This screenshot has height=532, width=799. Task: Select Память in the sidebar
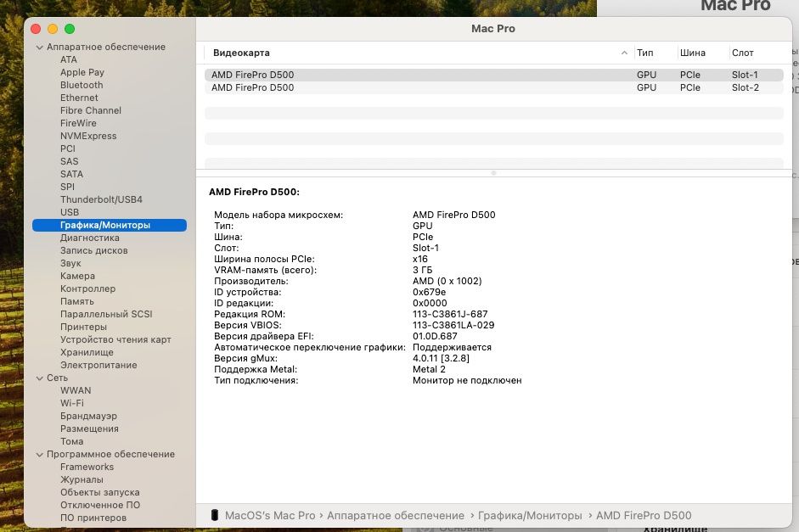77,301
